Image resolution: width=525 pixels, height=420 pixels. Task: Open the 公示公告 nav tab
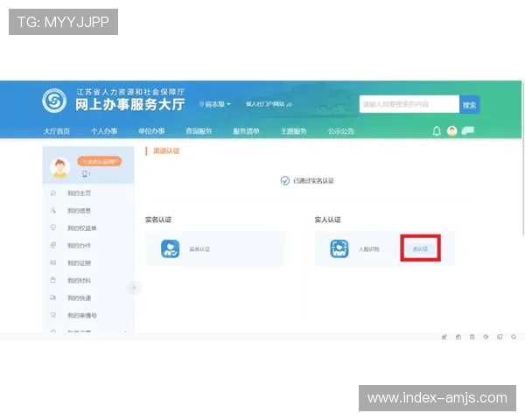341,131
